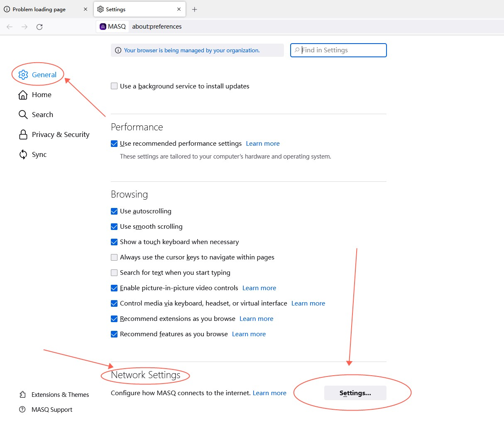504x423 pixels.
Task: Open the Home settings category
Action: coord(35,95)
